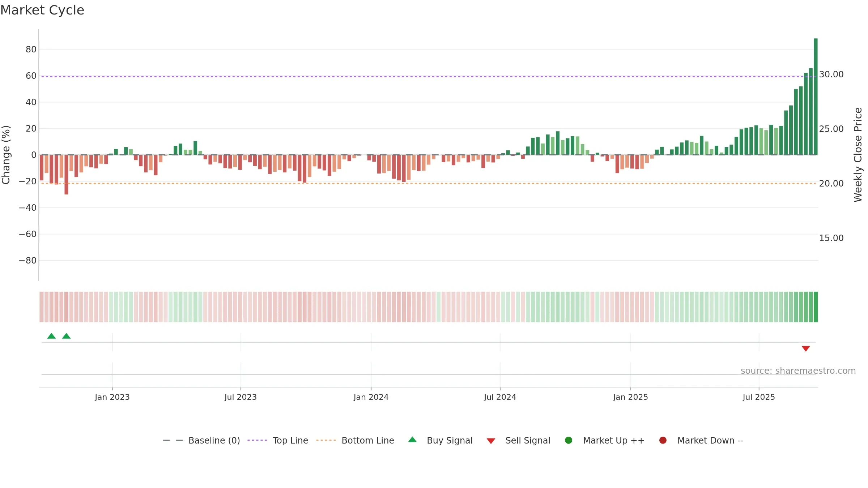Select the red sell signal marker near Jul 2025

point(806,348)
